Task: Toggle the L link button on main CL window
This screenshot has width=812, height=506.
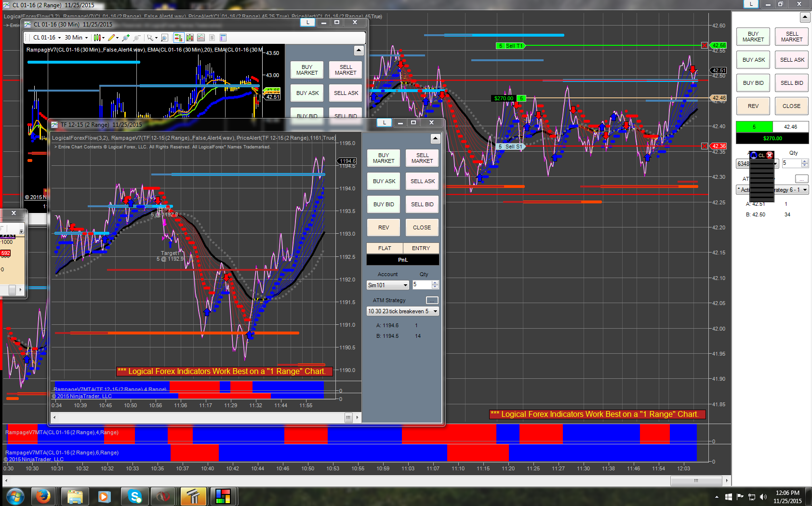Action: tap(751, 4)
